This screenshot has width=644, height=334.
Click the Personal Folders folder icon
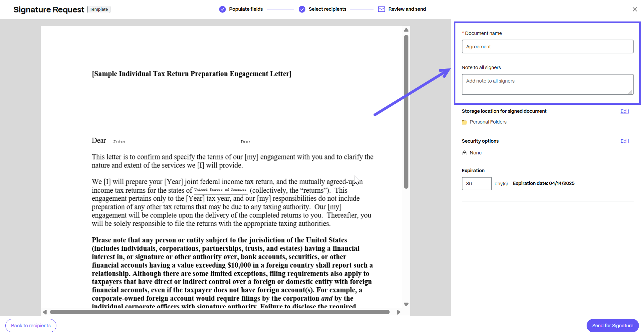click(x=464, y=122)
